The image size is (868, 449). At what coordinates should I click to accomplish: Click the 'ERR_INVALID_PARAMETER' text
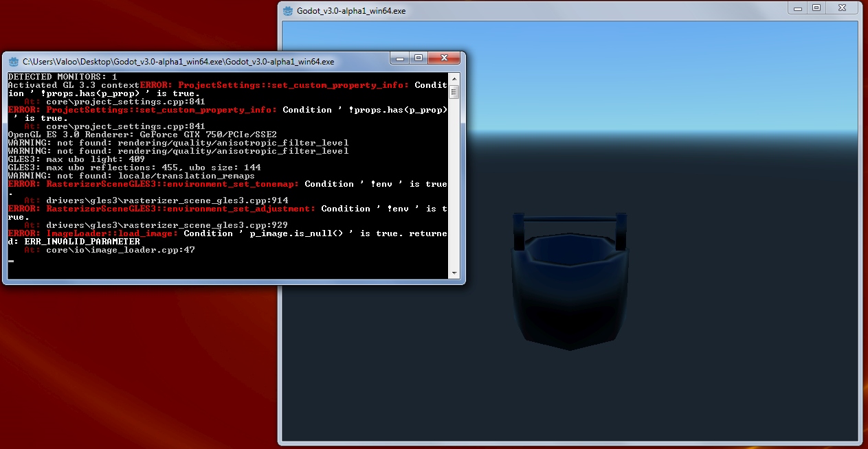pos(82,242)
